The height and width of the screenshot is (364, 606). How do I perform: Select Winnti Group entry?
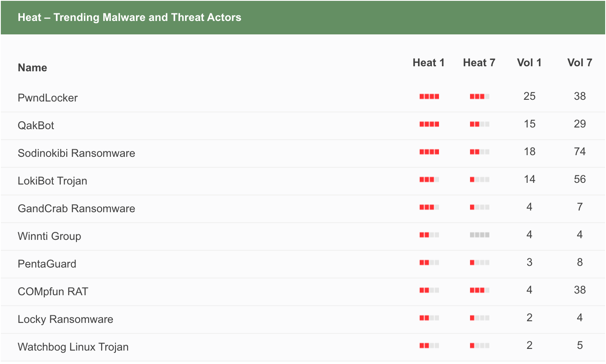50,236
